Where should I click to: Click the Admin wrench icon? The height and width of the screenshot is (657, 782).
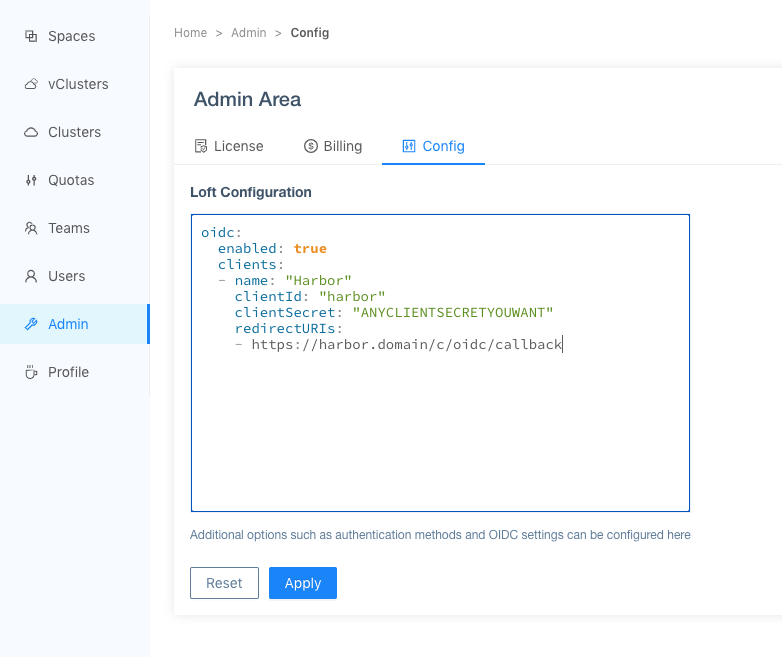tap(31, 324)
